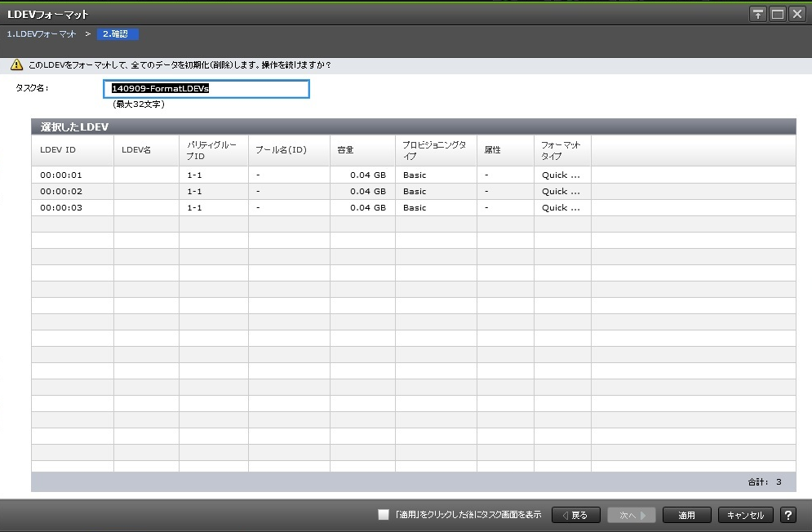
Task: Click the 選択したLDEV table title
Action: [x=74, y=127]
